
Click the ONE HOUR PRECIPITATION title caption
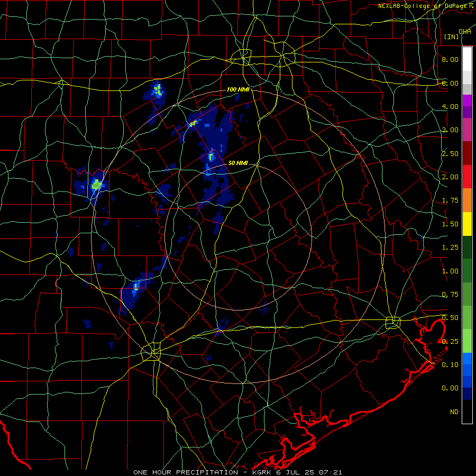pyautogui.click(x=237, y=472)
